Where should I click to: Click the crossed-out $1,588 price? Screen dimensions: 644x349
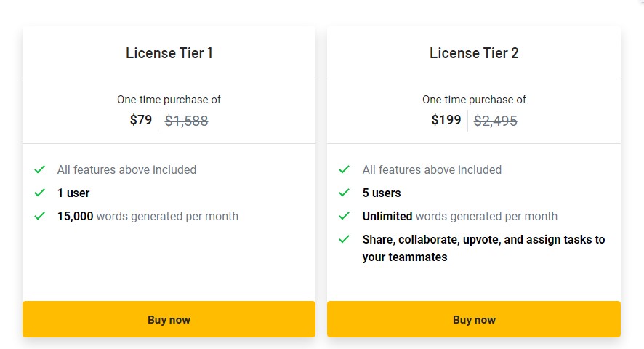[x=187, y=121]
